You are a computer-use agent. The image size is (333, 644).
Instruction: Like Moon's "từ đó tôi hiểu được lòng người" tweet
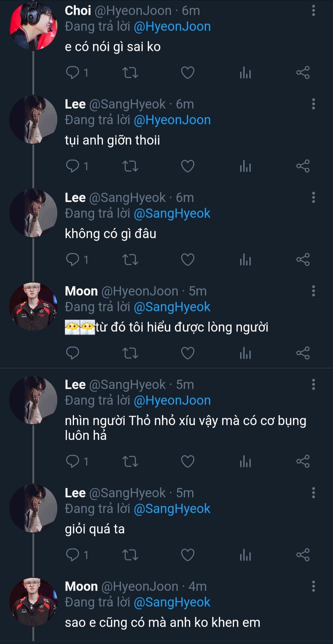pyautogui.click(x=188, y=353)
